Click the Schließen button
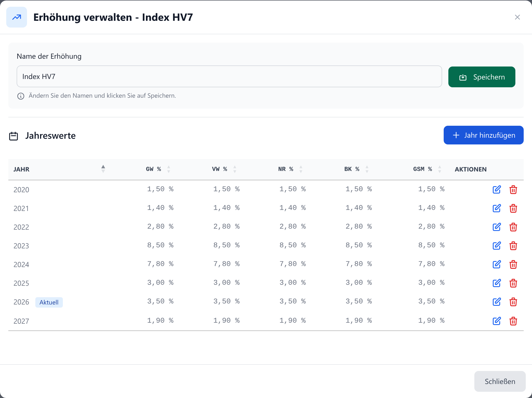532x398 pixels. coord(500,381)
